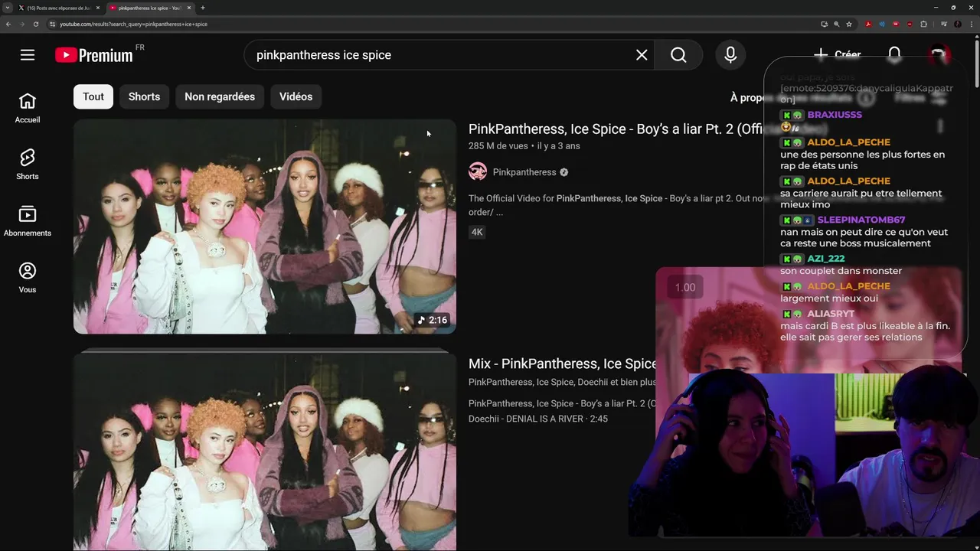Open Abonnements in the sidebar
This screenshot has height=551, width=980.
click(28, 221)
